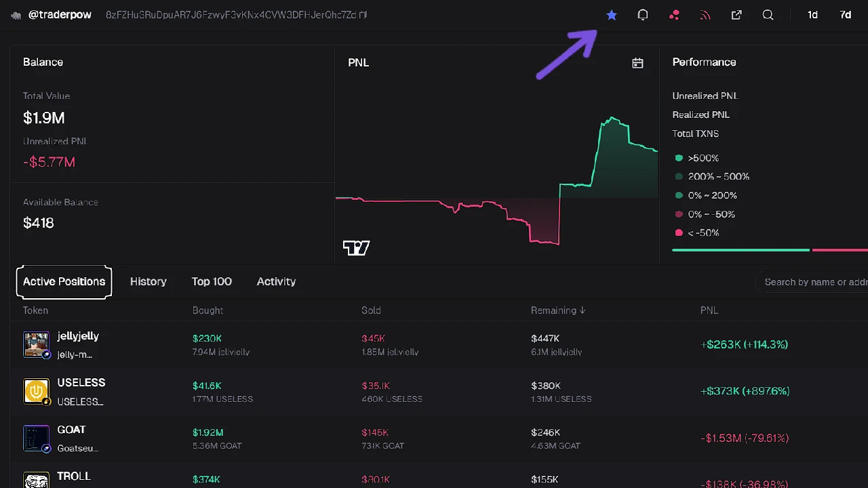This screenshot has width=868, height=488.
Task: Sort by Remaining column arrow
Action: 582,310
